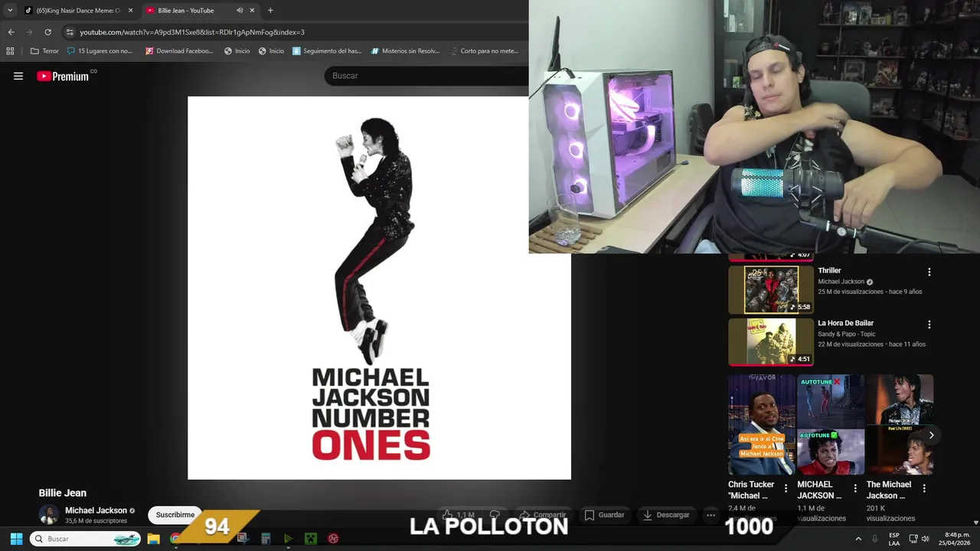Open the AUTOTUNE Michael Jackson short

[x=831, y=425]
